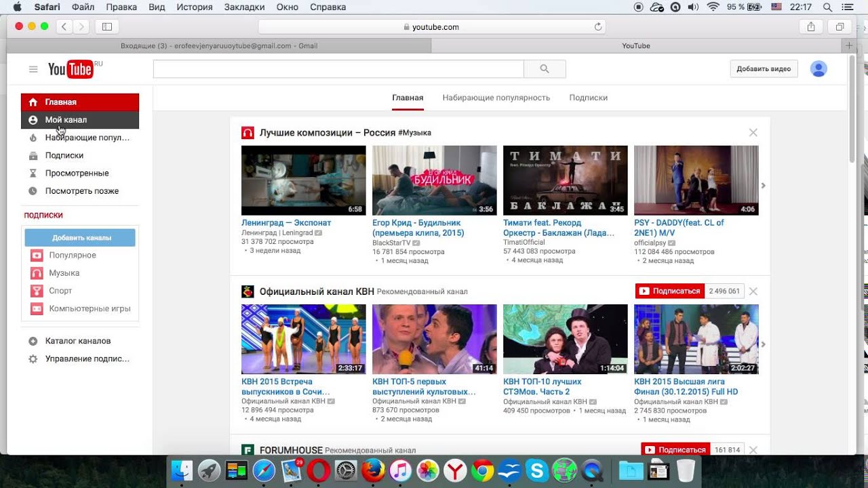Screen dimensions: 868x488
Task: Open Launchpad rocket in the Dock
Action: pos(209,470)
